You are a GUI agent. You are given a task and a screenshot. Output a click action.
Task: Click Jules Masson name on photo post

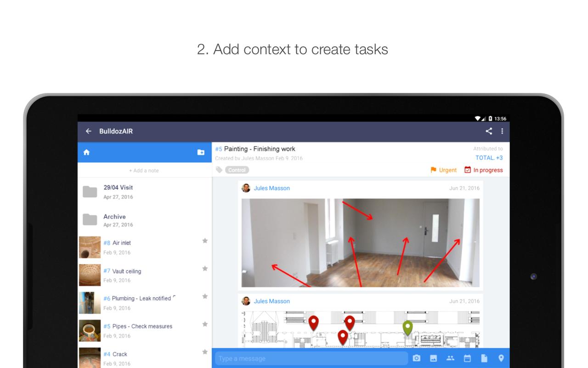[272, 188]
